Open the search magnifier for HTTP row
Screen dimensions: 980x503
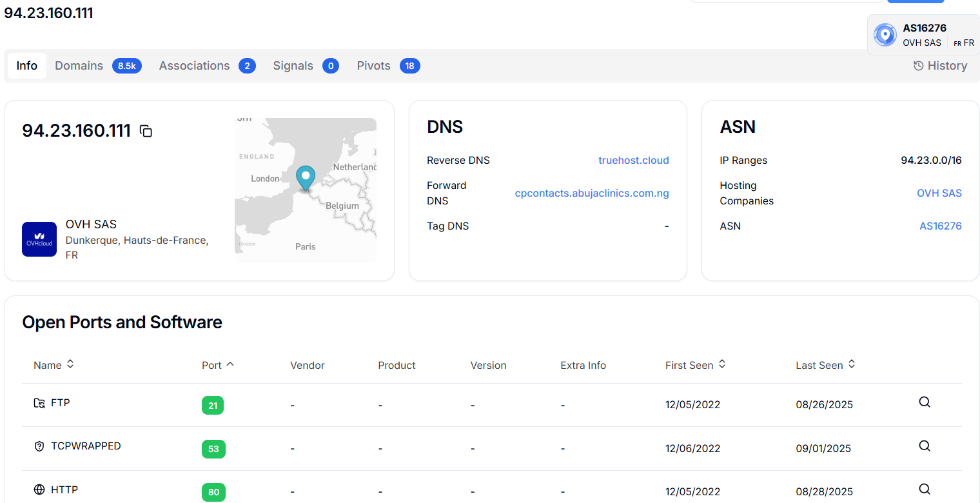tap(925, 489)
